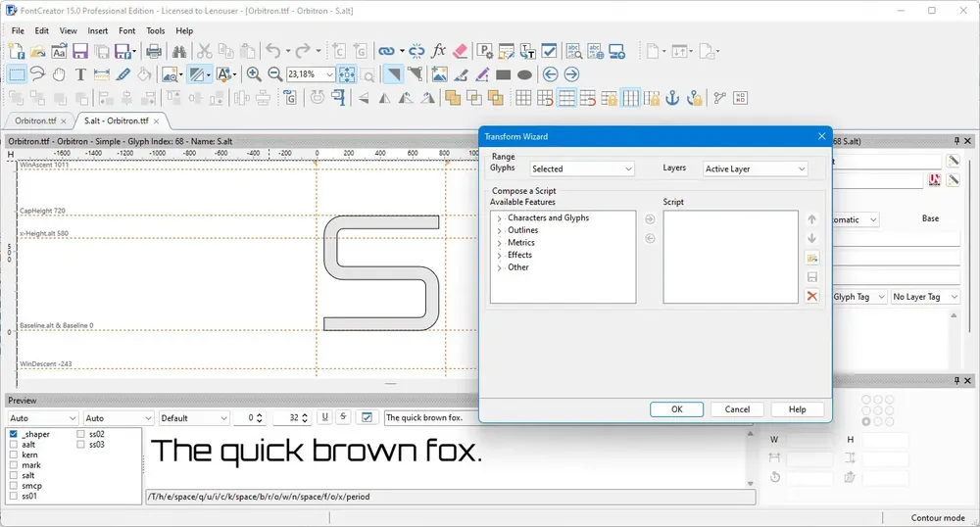
Task: Open the zoom percentage 23,18% dropdown
Action: point(329,74)
